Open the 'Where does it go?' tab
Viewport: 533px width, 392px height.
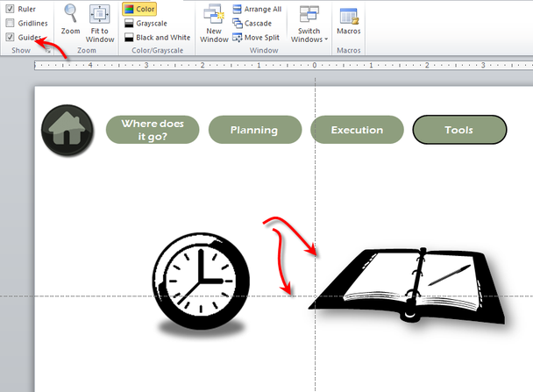click(153, 130)
